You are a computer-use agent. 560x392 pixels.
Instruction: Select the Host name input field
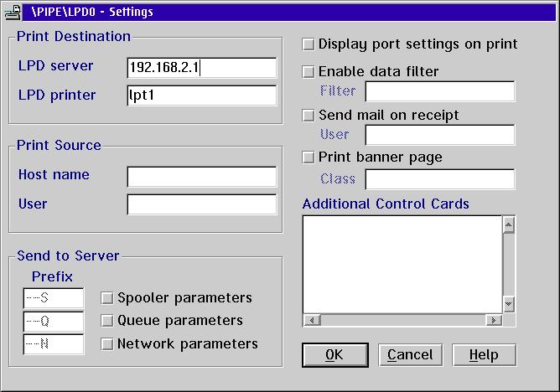click(201, 176)
